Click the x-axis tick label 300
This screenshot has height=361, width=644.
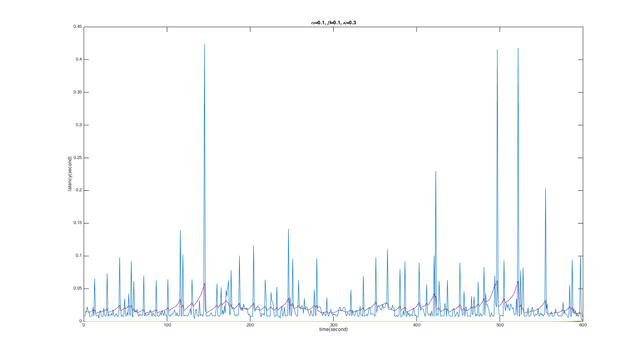333,325
